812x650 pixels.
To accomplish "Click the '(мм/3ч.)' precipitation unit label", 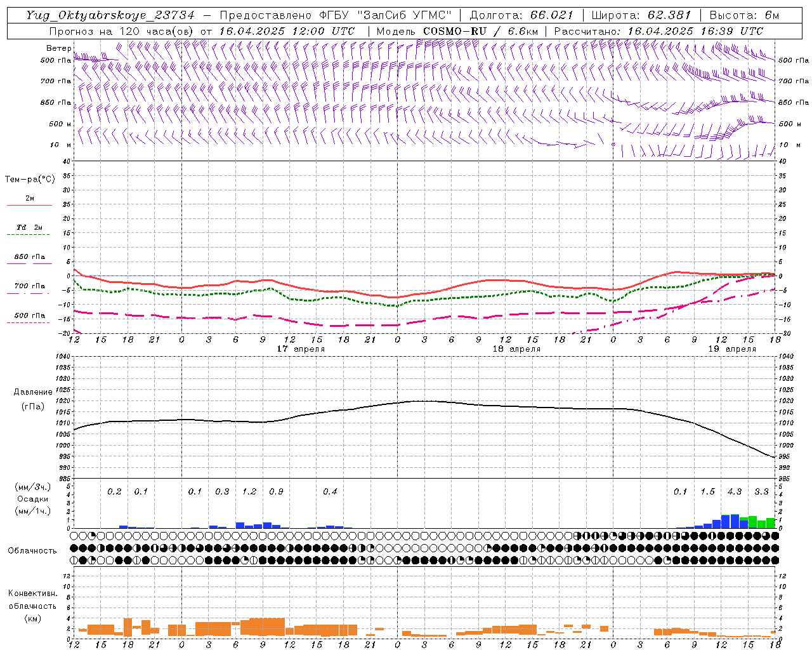I will click(x=33, y=487).
